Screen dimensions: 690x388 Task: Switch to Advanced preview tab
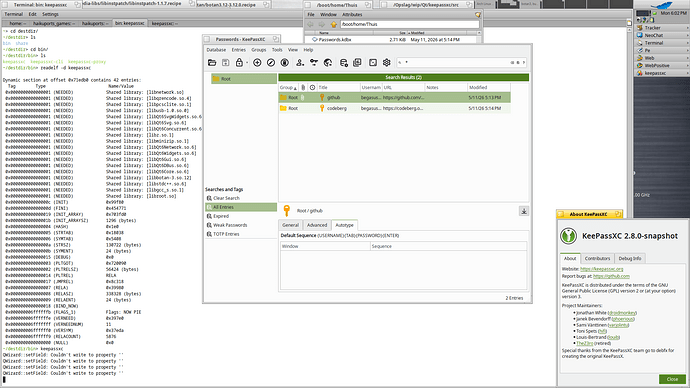317,225
